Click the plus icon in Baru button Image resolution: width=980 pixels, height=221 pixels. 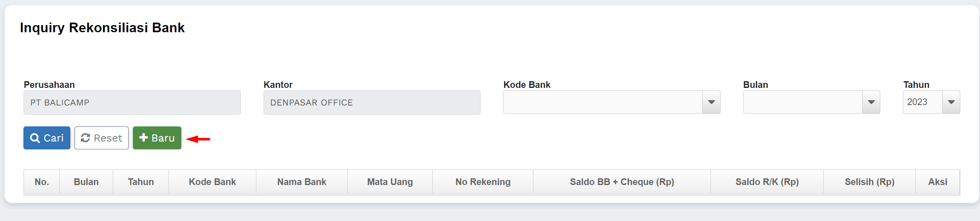pyautogui.click(x=144, y=138)
